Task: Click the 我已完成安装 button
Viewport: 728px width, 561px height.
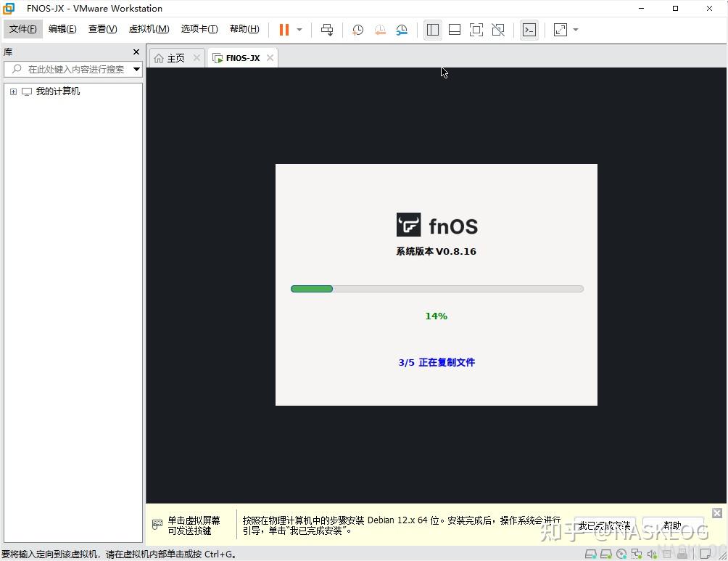Action: pyautogui.click(x=604, y=525)
